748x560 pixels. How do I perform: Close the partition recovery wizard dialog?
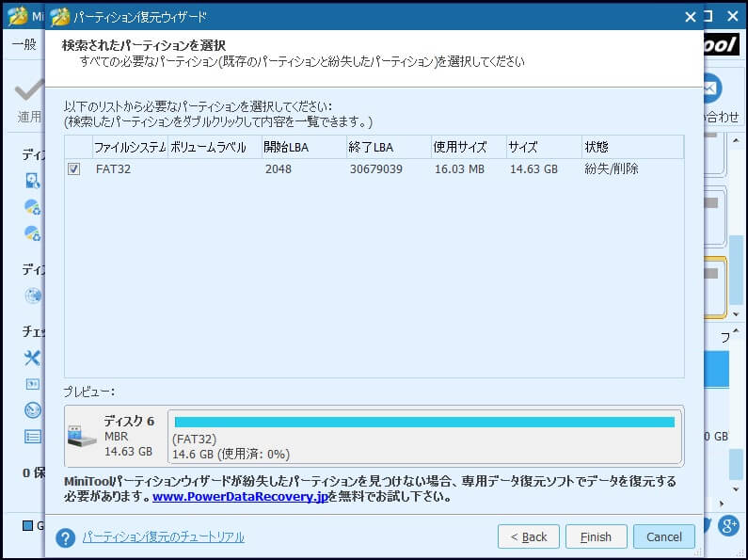691,16
